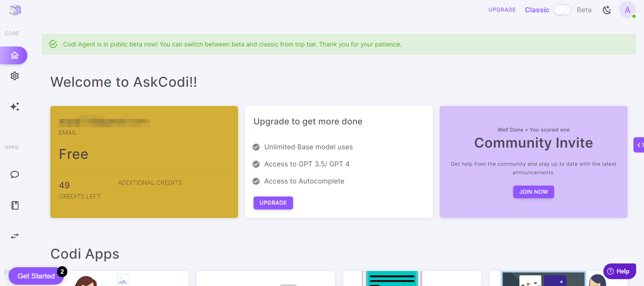The image size is (644, 286).
Task: Open the first Codi Apps card thumbnail
Action: pyautogui.click(x=120, y=278)
